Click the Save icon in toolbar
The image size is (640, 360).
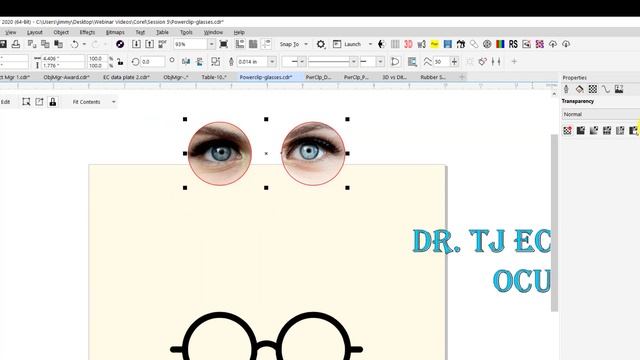tap(3, 44)
